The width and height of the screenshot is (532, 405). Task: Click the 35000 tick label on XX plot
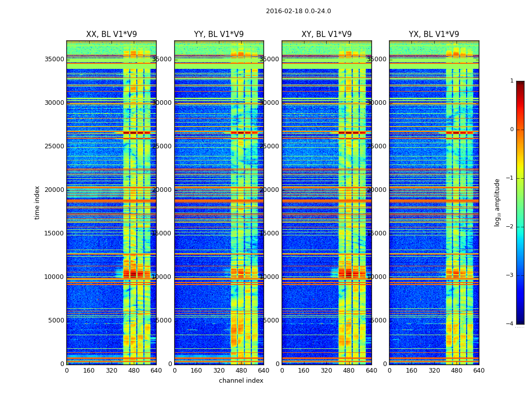54,59
